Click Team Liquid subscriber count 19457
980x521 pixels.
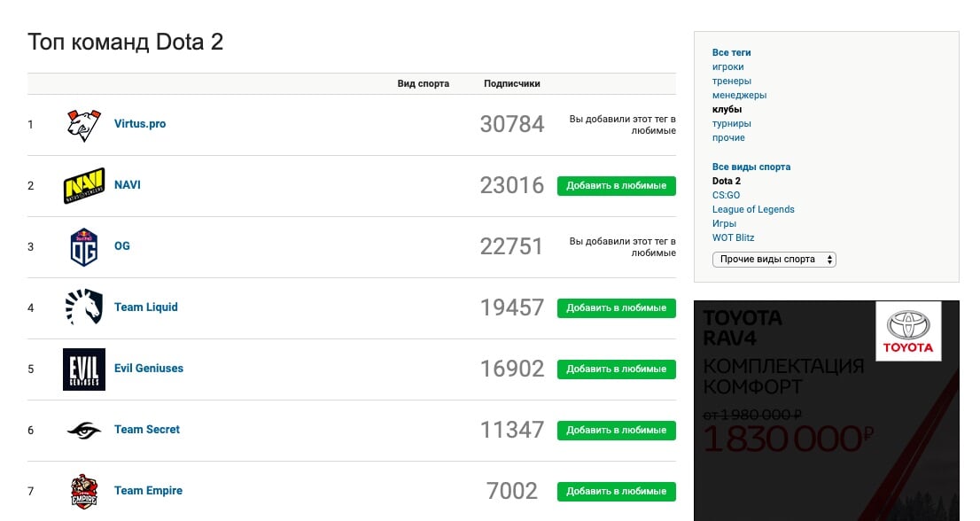[x=512, y=308]
